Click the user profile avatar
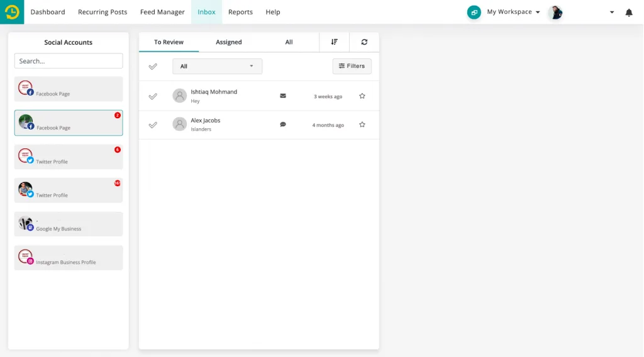 click(556, 13)
